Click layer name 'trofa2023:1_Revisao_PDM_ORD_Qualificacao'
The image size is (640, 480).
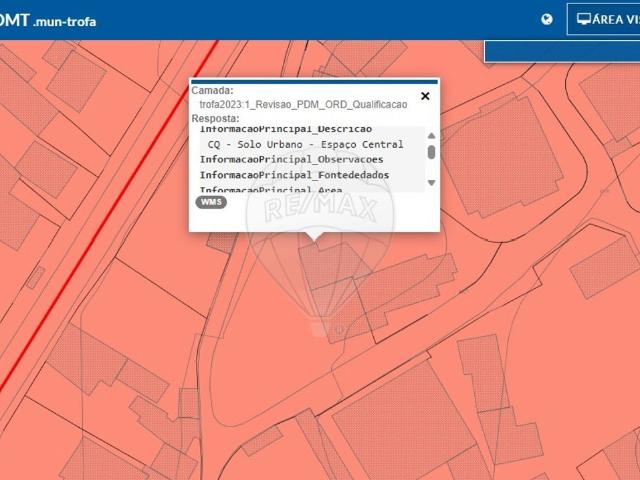click(303, 104)
